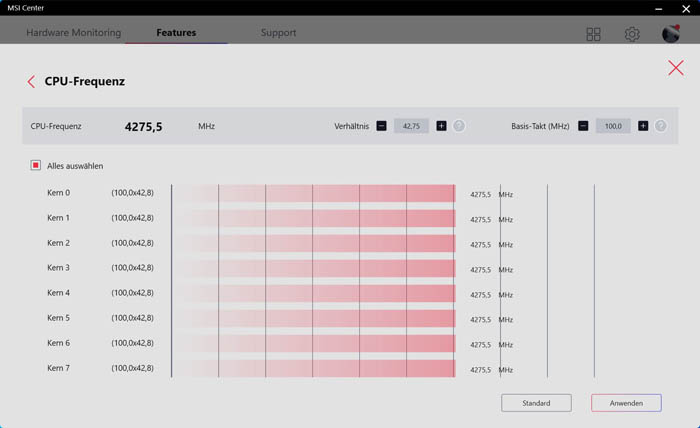700x428 pixels.
Task: Toggle the Alles auswählen checkbox
Action: [36, 166]
